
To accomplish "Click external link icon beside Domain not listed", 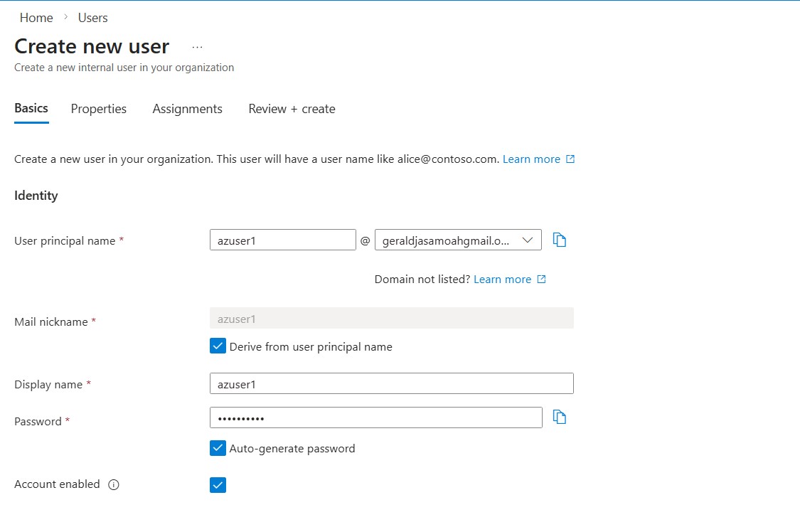I will [541, 280].
